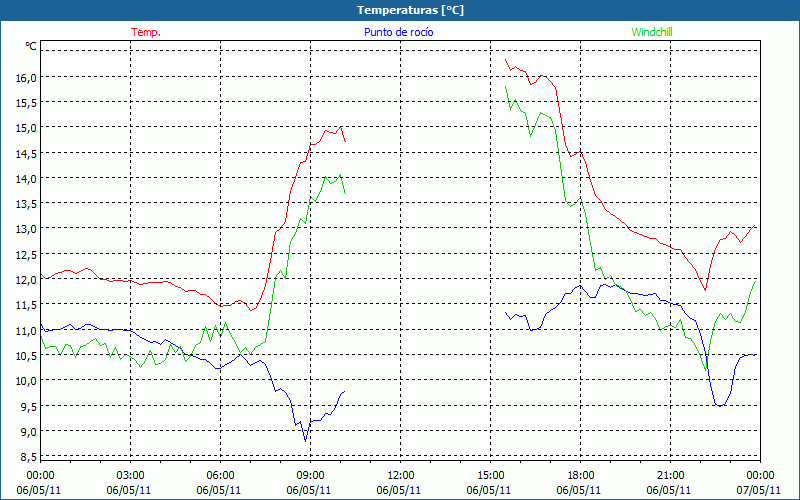Viewport: 800px width, 500px height.
Task: Click the 14,0 y-axis value
Action: click(27, 178)
